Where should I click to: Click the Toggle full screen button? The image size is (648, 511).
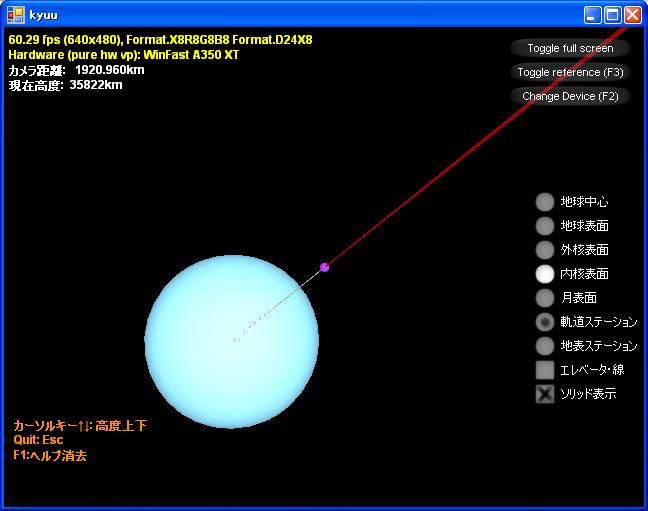(x=570, y=48)
